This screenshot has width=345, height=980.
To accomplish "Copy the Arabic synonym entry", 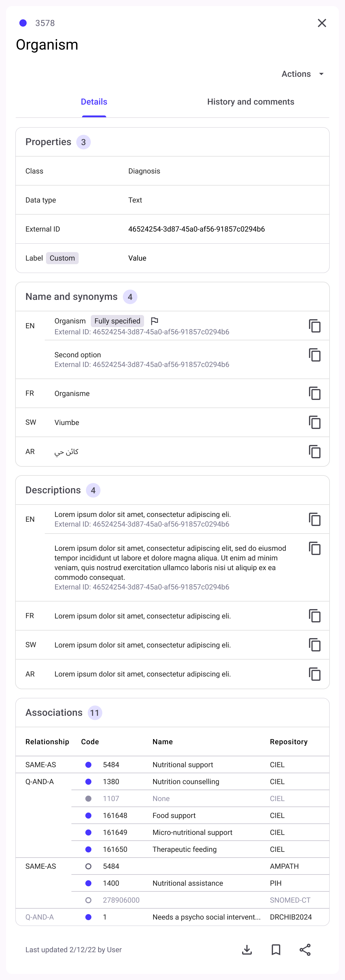I will [314, 452].
